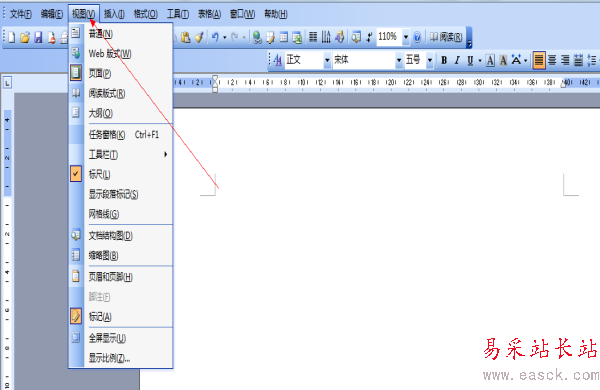This screenshot has height=390, width=600.
Task: Click the Character Scaling icon
Action: (x=516, y=60)
